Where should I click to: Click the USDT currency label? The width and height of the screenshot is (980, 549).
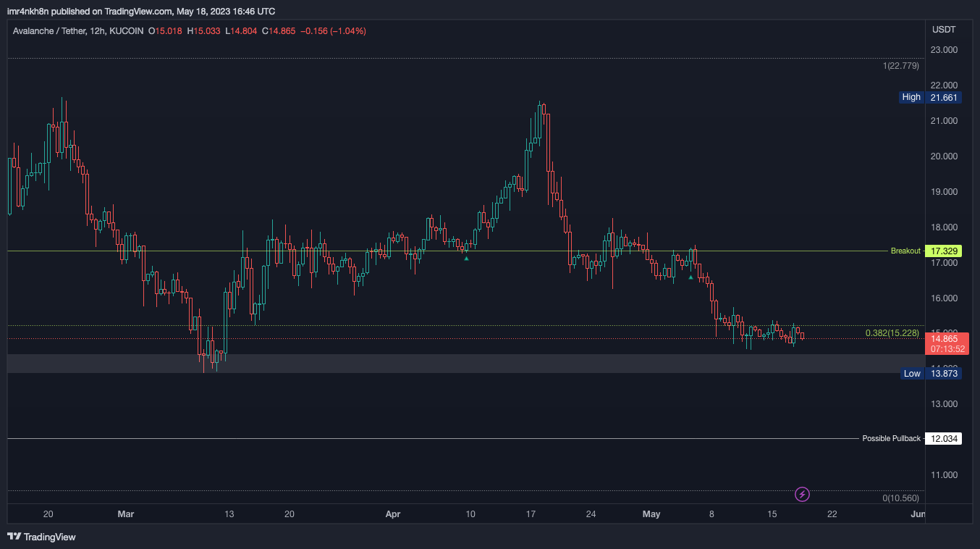click(x=944, y=30)
